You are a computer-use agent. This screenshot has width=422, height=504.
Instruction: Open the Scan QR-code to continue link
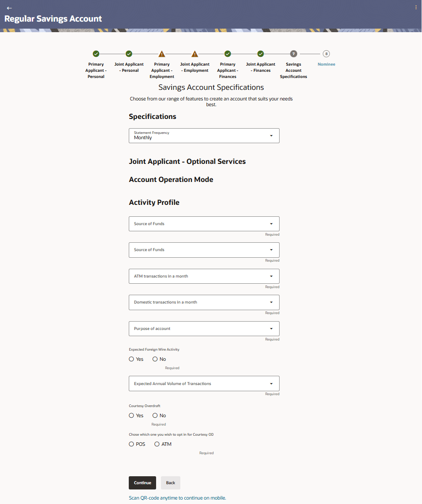pos(177,498)
